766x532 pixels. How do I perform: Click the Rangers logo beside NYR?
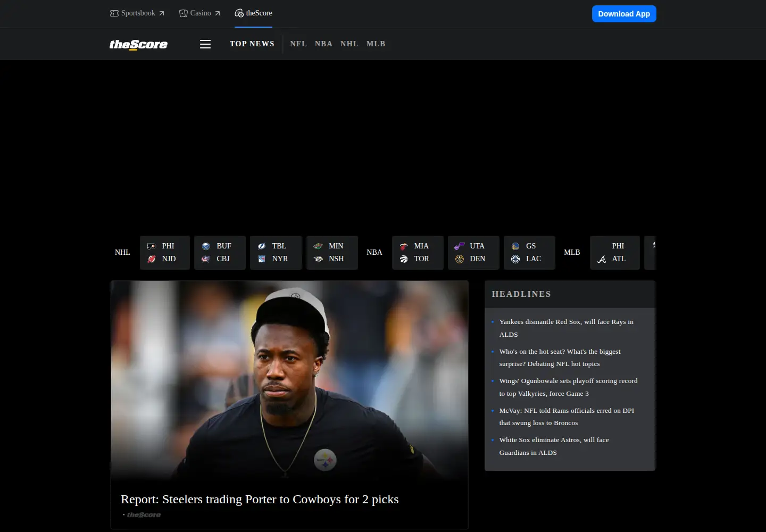262,259
